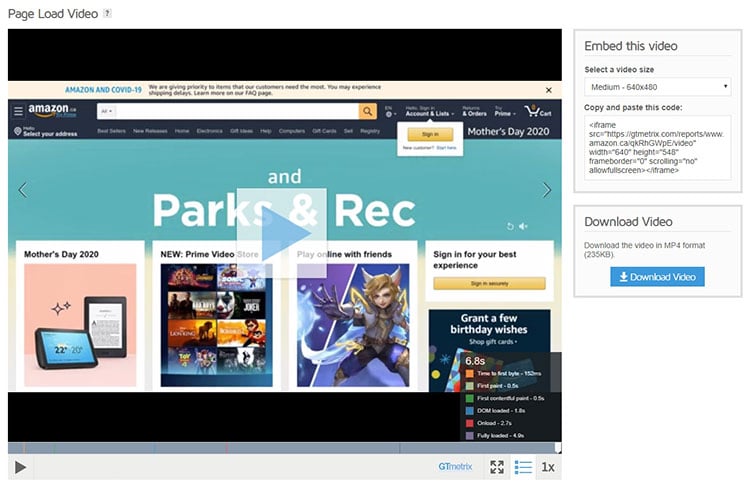Click the Home nav bar item
750x490 pixels.
pos(182,131)
